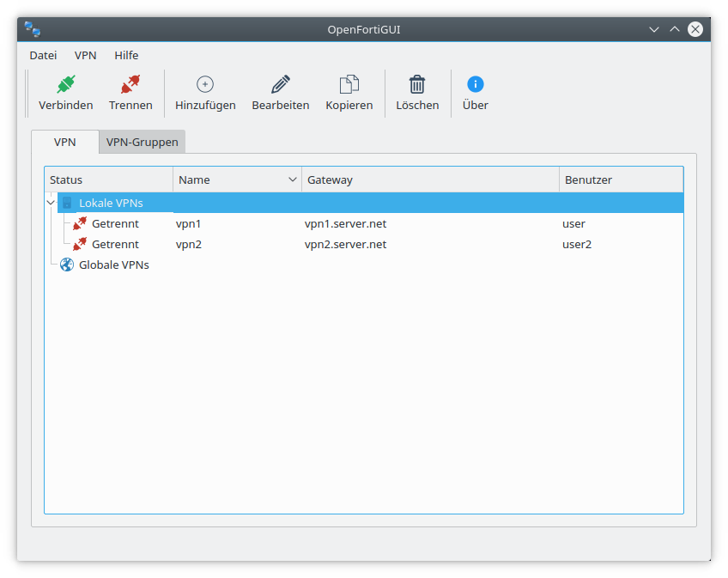Click the Benutzer column header
This screenshot has height=578, width=728.
click(620, 179)
